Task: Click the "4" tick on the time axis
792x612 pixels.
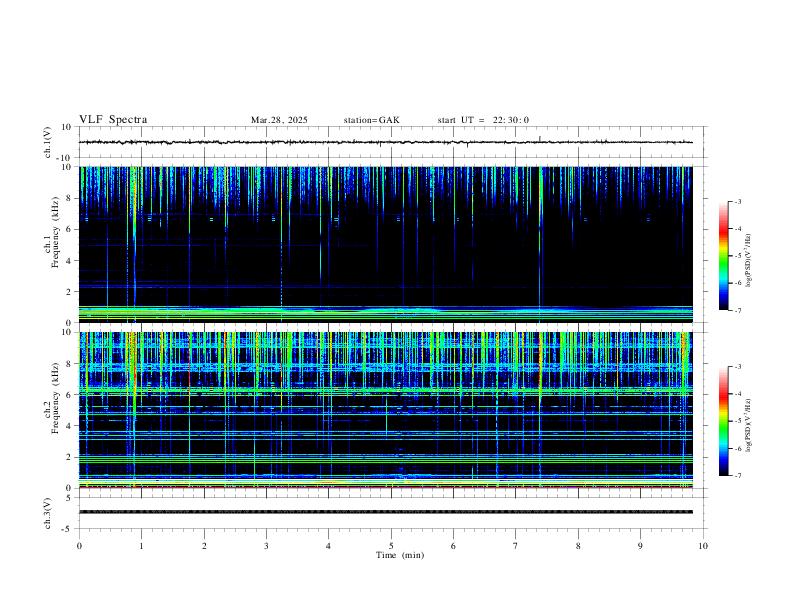Action: (329, 546)
